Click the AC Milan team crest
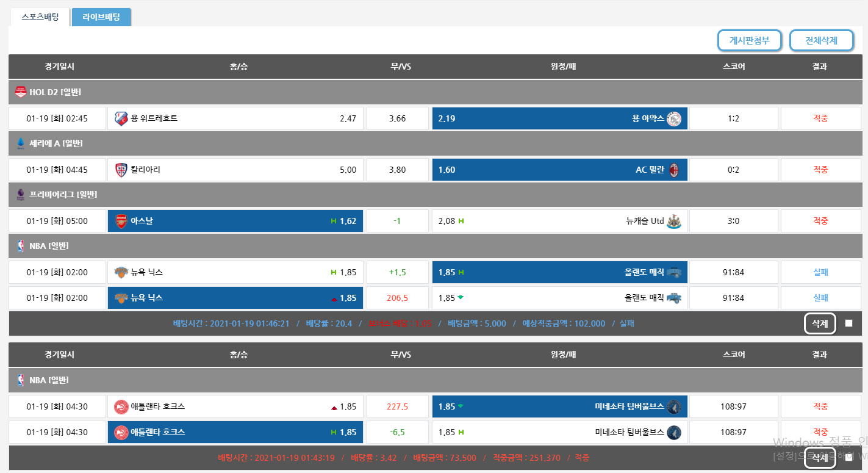868x473 pixels. tap(673, 170)
